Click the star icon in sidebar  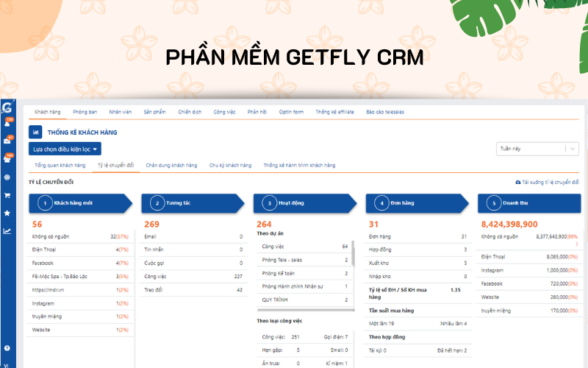click(x=7, y=213)
